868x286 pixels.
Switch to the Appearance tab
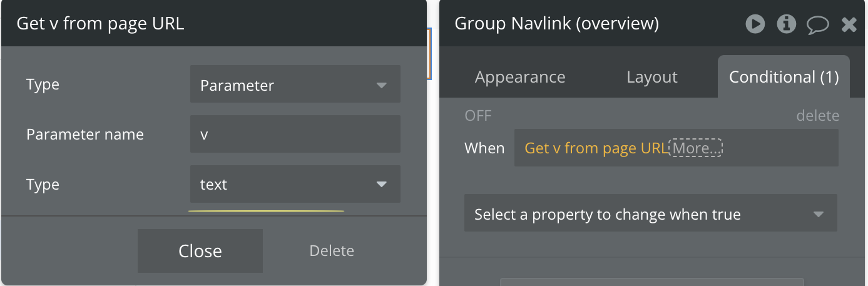tap(520, 77)
